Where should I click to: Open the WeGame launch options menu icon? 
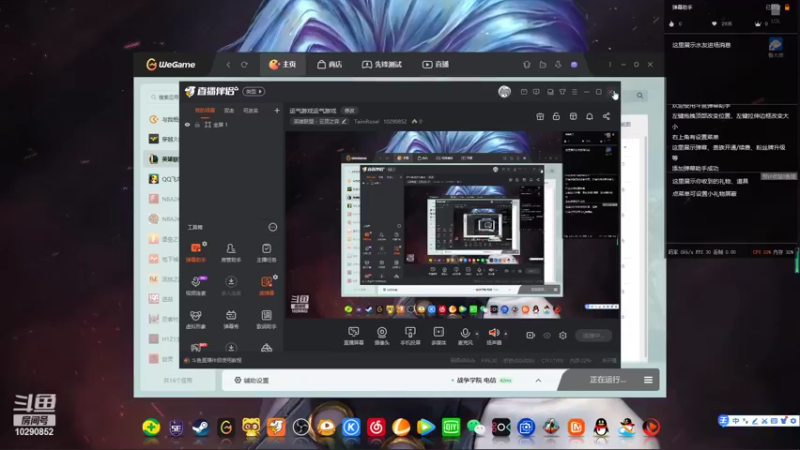[648, 380]
